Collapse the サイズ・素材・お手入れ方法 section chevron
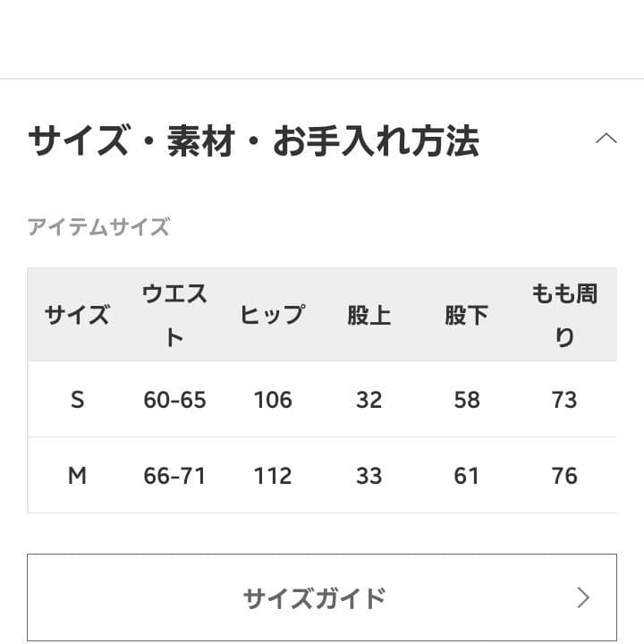 click(x=606, y=139)
